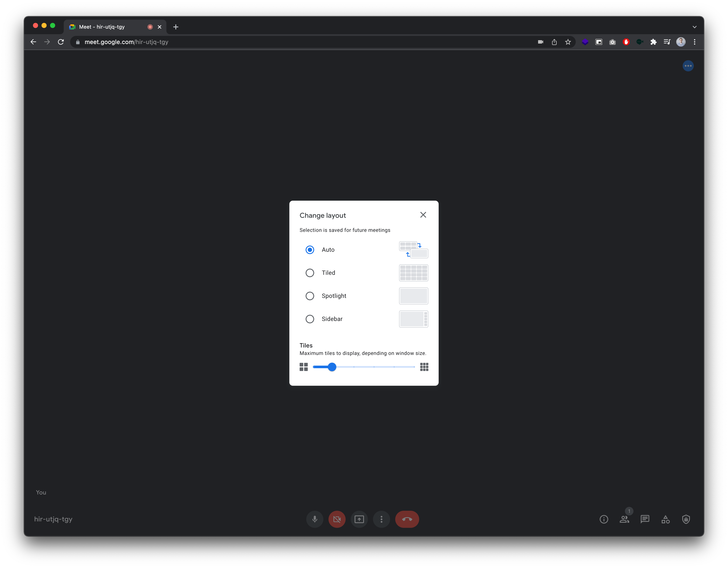The image size is (728, 568).
Task: Open a new browser tab
Action: click(176, 27)
